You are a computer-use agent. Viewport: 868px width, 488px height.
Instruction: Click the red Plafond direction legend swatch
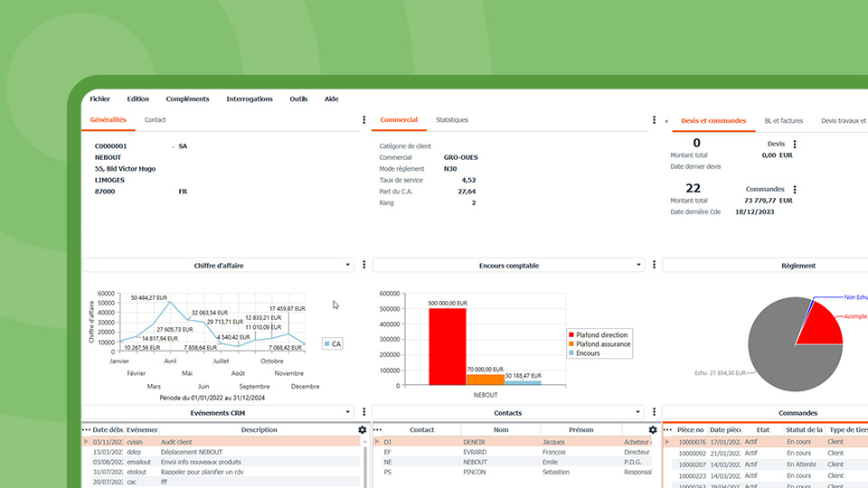click(571, 335)
